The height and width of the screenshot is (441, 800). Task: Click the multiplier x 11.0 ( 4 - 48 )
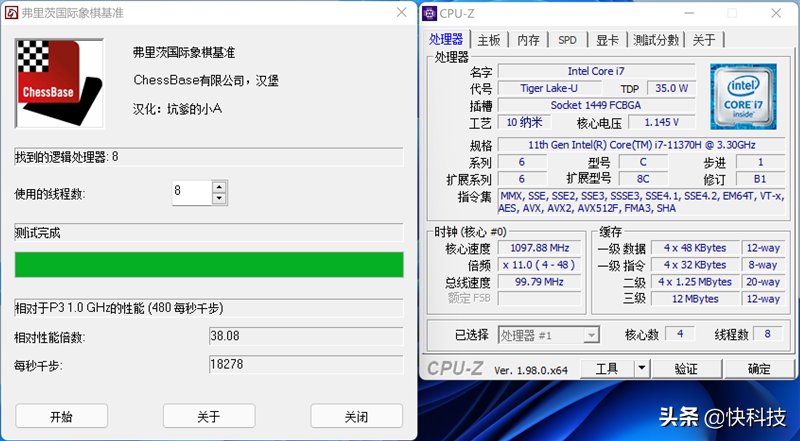pos(540,265)
